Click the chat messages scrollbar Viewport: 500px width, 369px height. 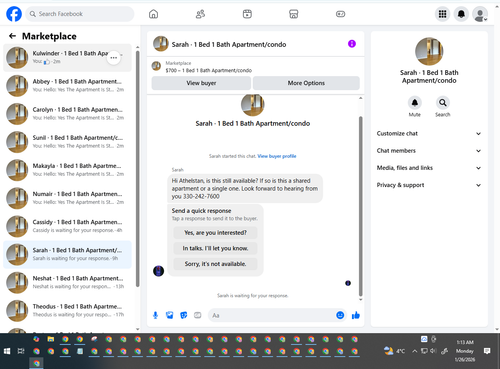pos(360,206)
